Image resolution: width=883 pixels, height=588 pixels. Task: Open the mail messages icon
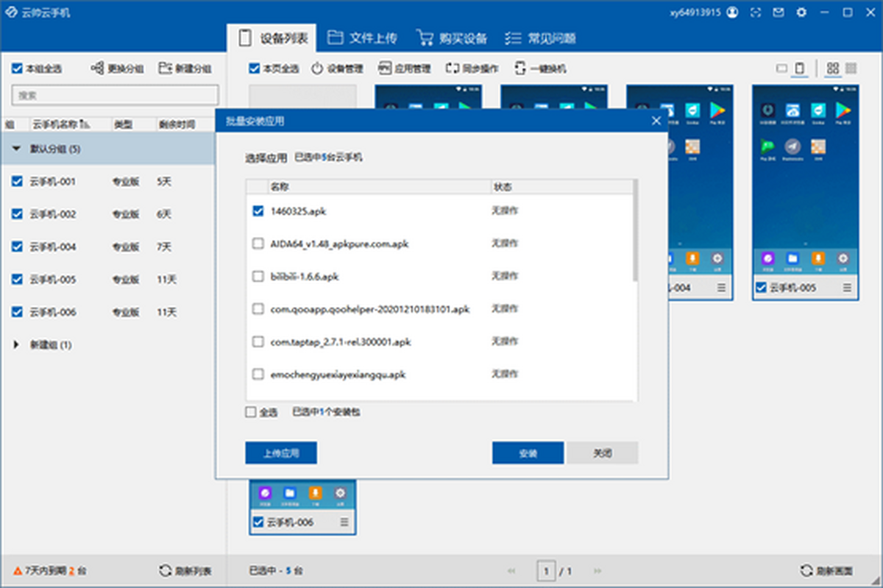pos(778,13)
